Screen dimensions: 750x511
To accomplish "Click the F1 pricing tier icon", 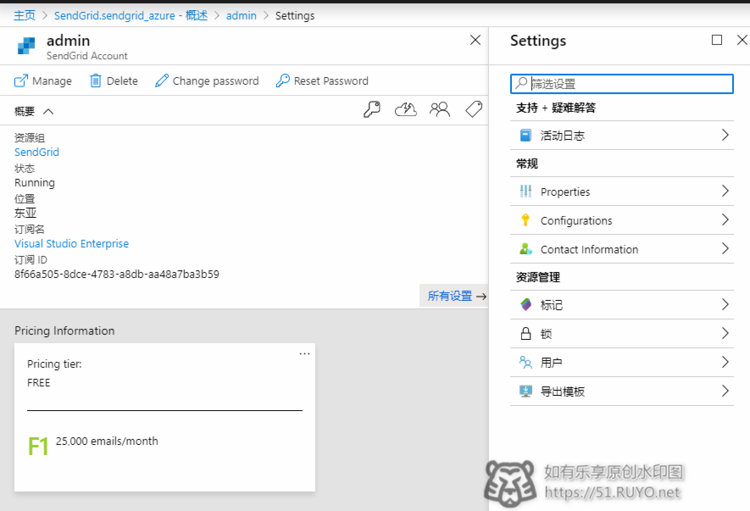I will 38,447.
